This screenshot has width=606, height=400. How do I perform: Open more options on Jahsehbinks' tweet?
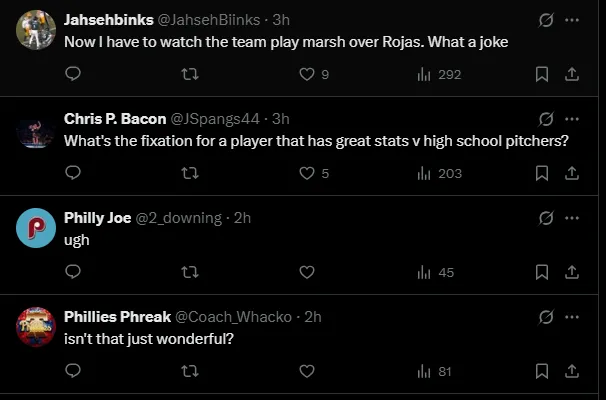point(571,19)
